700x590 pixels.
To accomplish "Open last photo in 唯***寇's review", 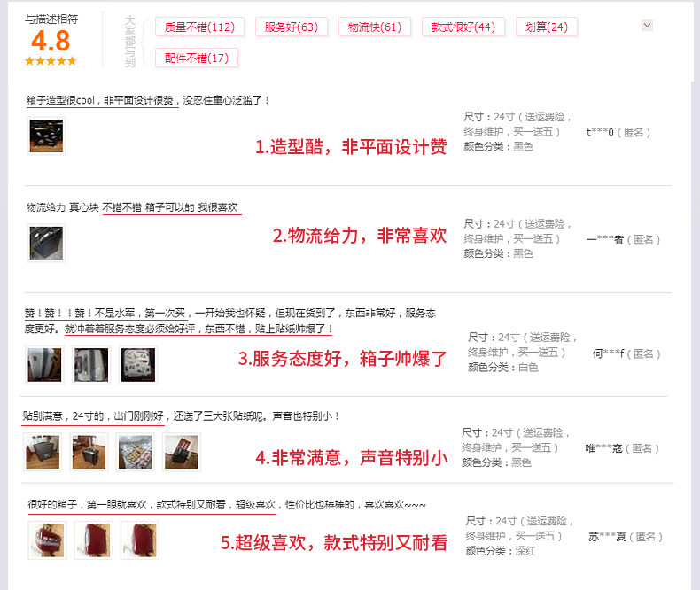I will coord(182,452).
